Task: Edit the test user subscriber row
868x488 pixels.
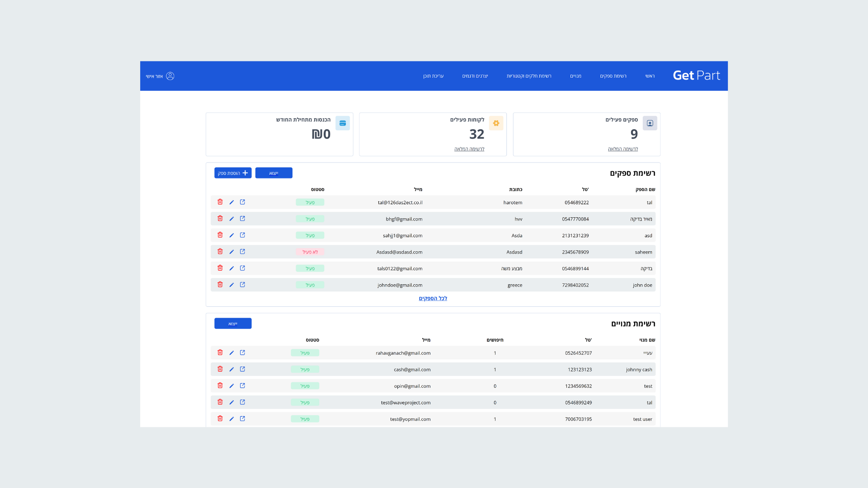Action: tap(231, 419)
